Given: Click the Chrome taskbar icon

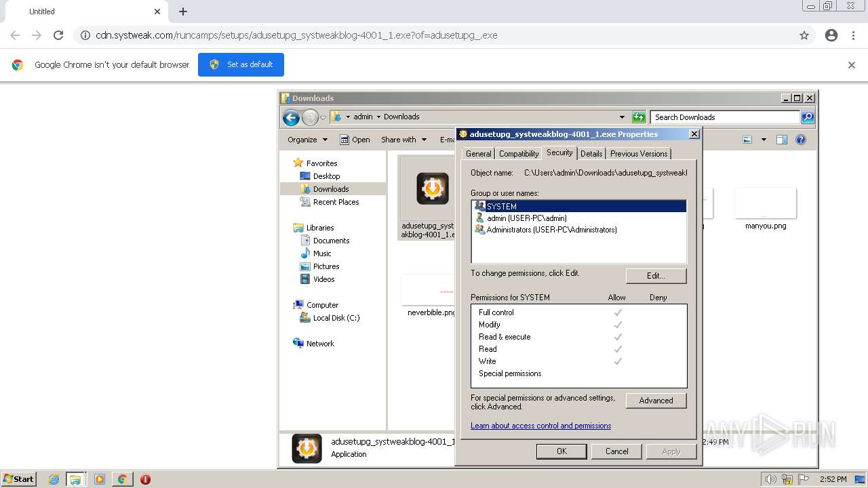Looking at the screenshot, I should pyautogui.click(x=122, y=479).
